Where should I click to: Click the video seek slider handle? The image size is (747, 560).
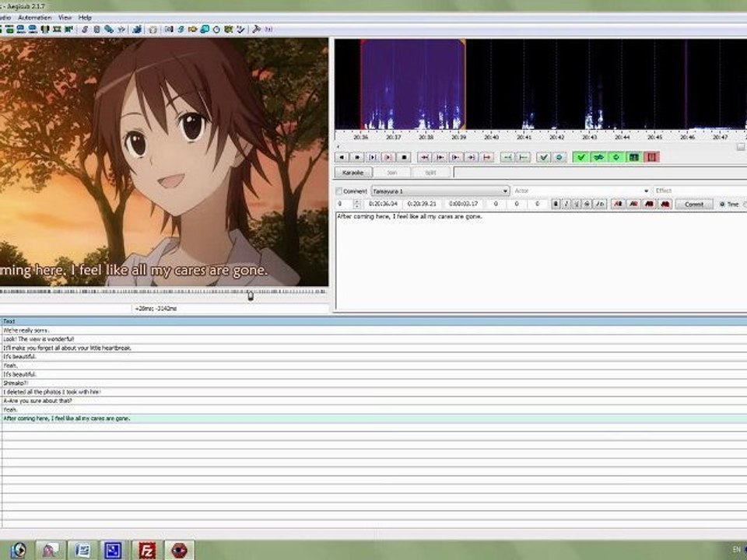[250, 296]
